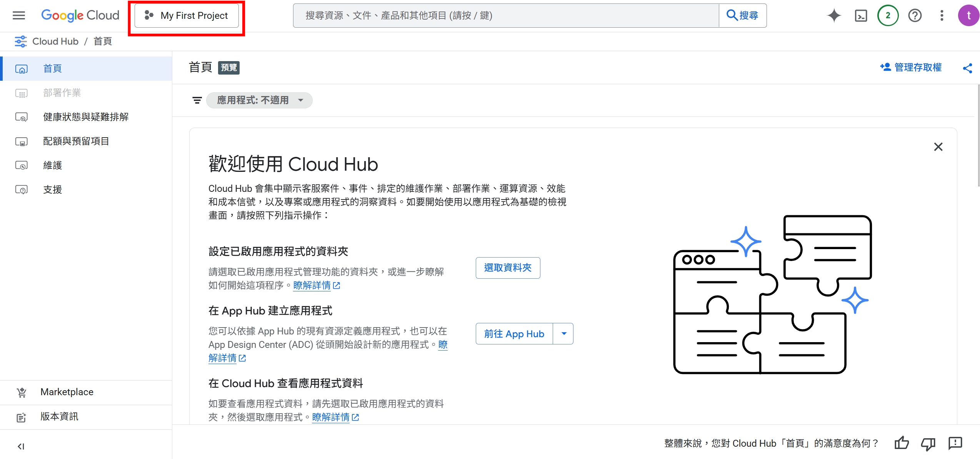
Task: Click the 搜尋 search button
Action: click(743, 15)
